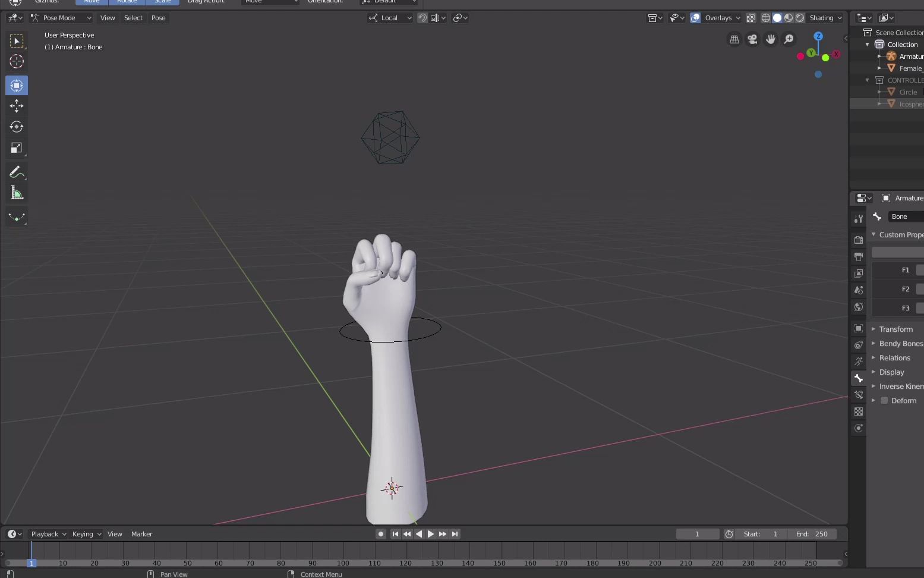Select the Annotate pencil tool
The height and width of the screenshot is (578, 924).
click(17, 172)
